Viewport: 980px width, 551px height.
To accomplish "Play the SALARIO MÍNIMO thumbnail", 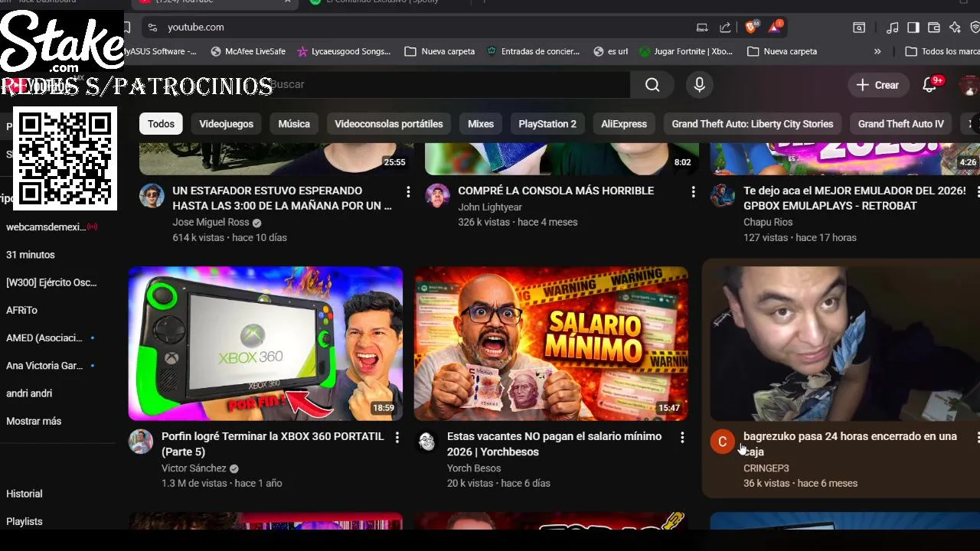I will (x=551, y=344).
